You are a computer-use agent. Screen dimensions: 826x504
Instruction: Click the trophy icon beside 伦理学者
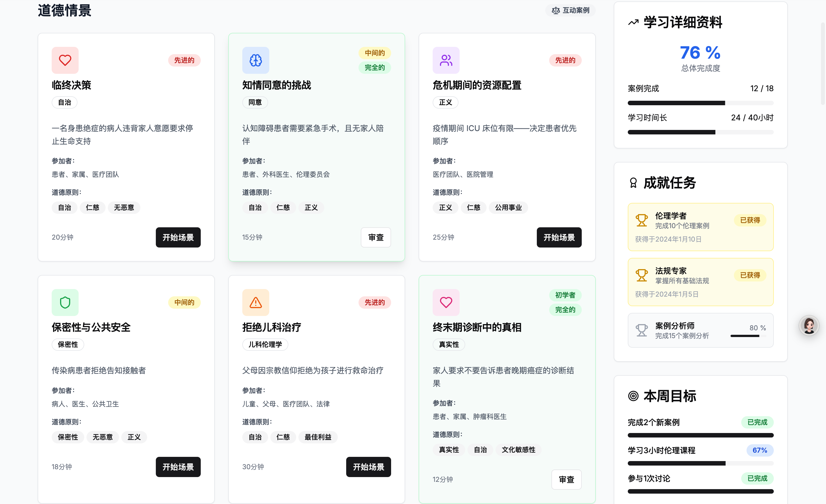[641, 221]
